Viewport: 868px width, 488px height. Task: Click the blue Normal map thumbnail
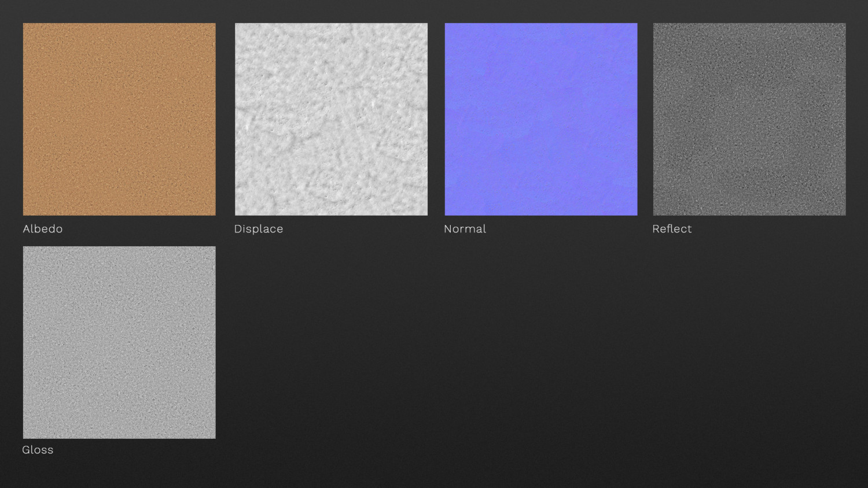pos(541,119)
